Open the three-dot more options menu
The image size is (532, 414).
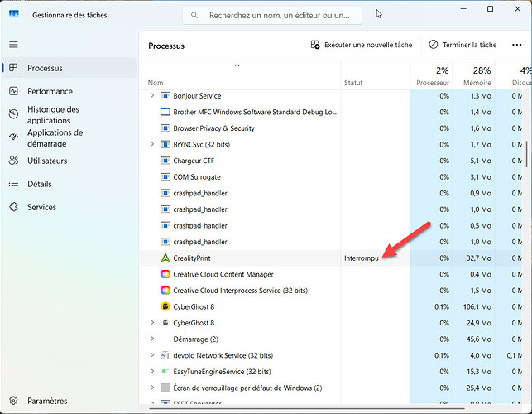[517, 45]
